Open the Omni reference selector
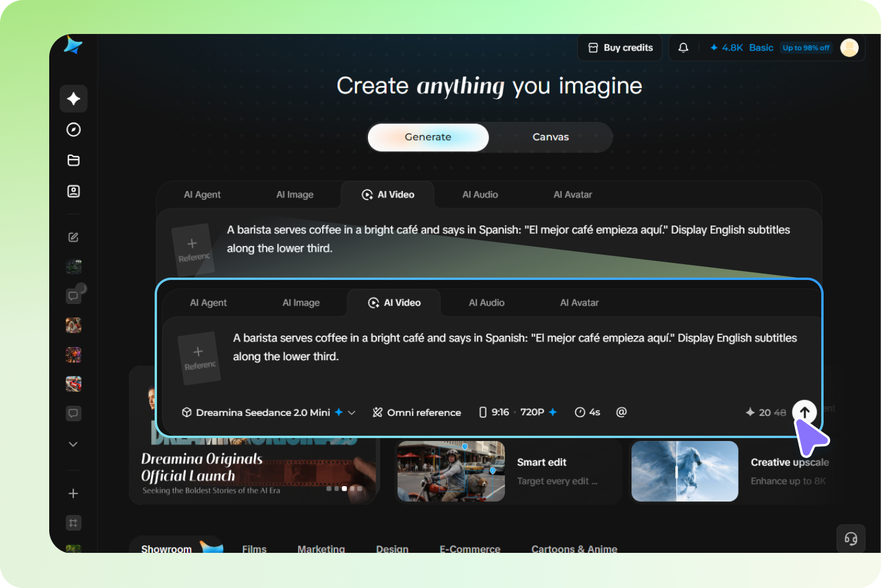881x588 pixels. (x=417, y=412)
